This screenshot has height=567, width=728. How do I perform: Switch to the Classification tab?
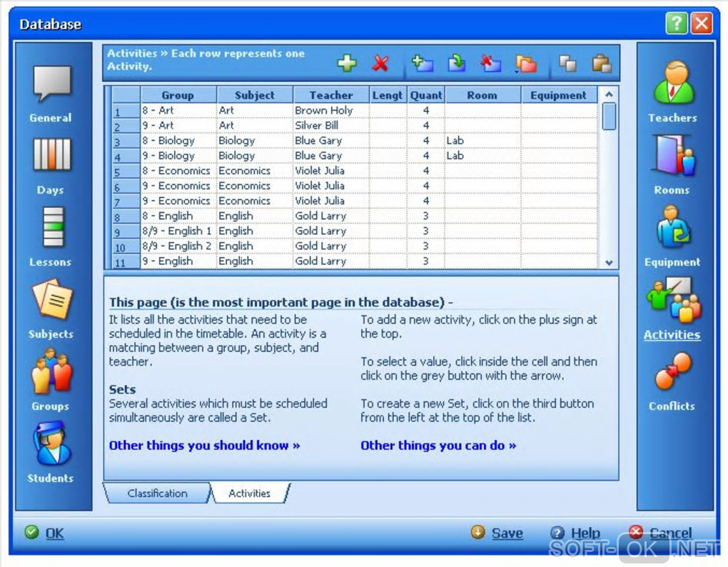pos(158,493)
